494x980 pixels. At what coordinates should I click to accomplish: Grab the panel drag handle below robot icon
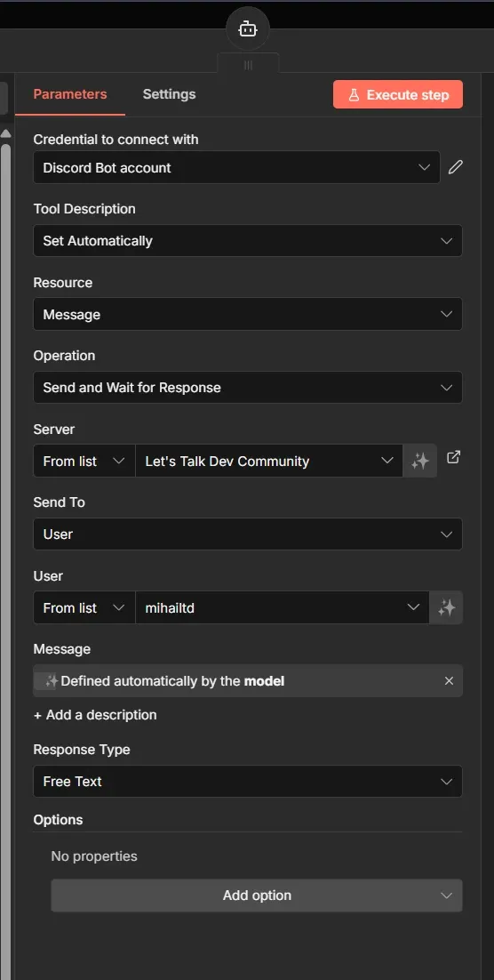[248, 65]
